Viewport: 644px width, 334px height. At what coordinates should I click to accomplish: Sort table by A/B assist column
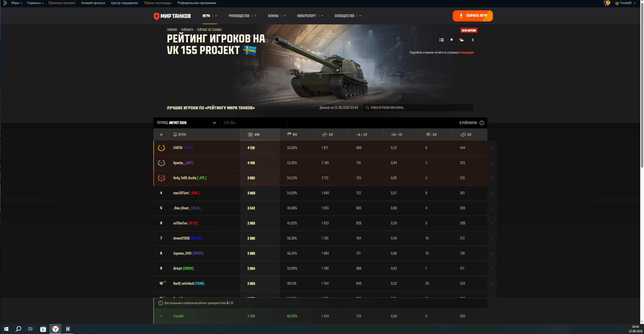[x=470, y=135]
